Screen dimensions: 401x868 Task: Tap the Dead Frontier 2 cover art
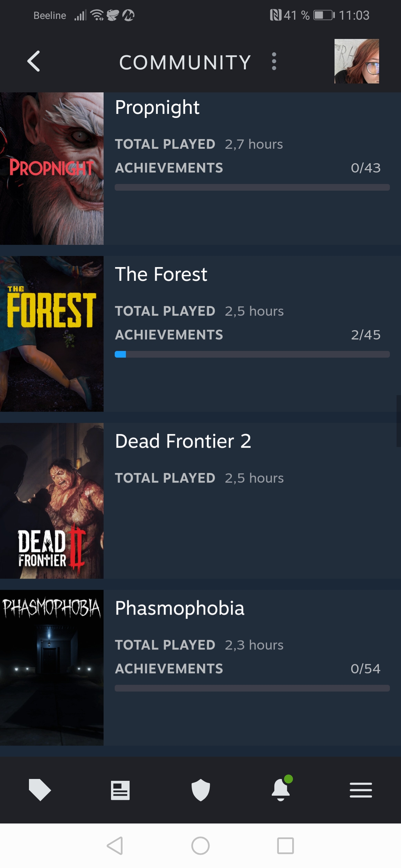[x=52, y=501]
